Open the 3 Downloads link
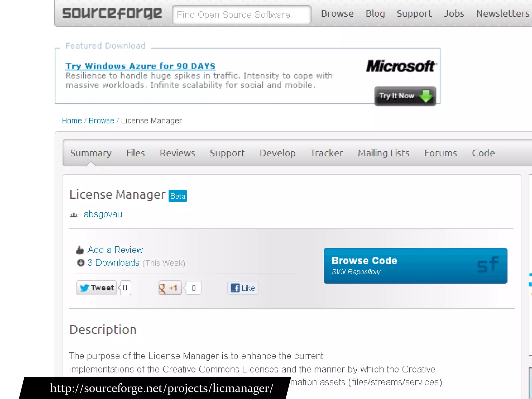The image size is (532, 399). coord(114,263)
